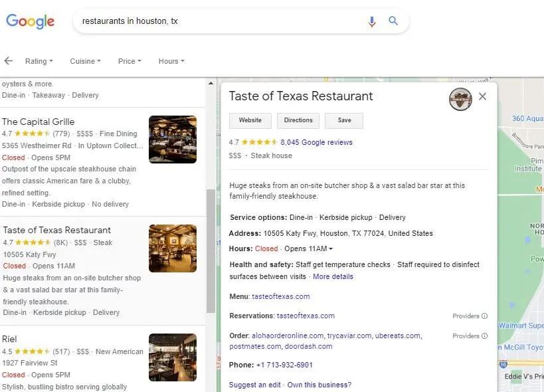The width and height of the screenshot is (544, 392).
Task: Click Eddie V's label on map
Action: click(x=524, y=377)
